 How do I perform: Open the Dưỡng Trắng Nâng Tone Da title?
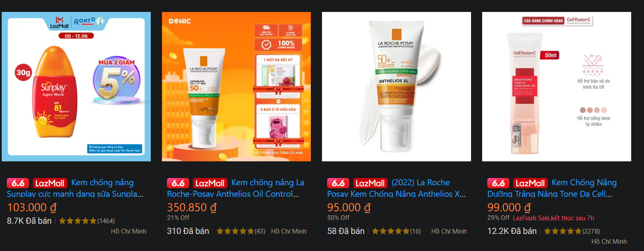[x=552, y=188]
